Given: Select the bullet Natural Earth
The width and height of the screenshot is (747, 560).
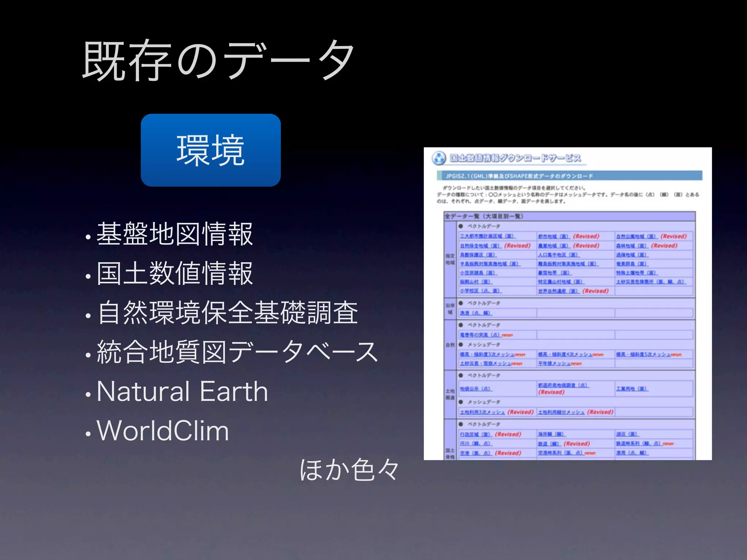Looking at the screenshot, I should 182,391.
